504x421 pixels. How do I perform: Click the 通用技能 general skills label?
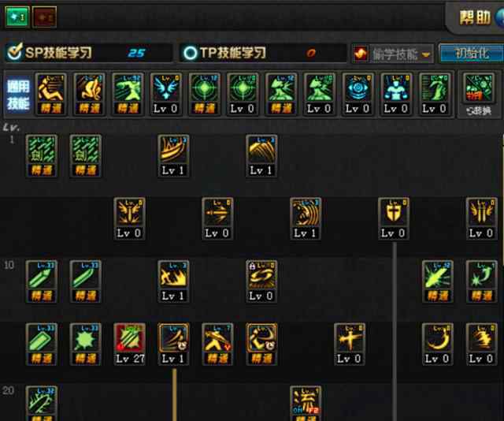(18, 95)
